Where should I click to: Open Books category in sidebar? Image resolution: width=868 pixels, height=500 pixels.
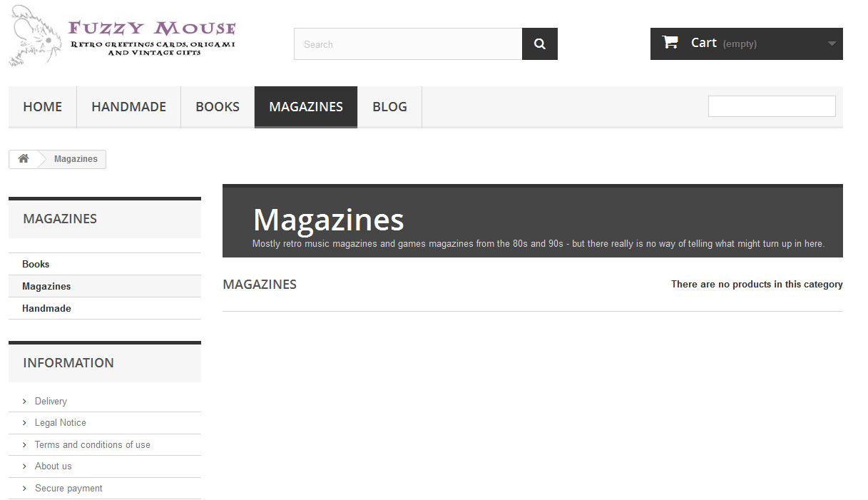pos(36,264)
